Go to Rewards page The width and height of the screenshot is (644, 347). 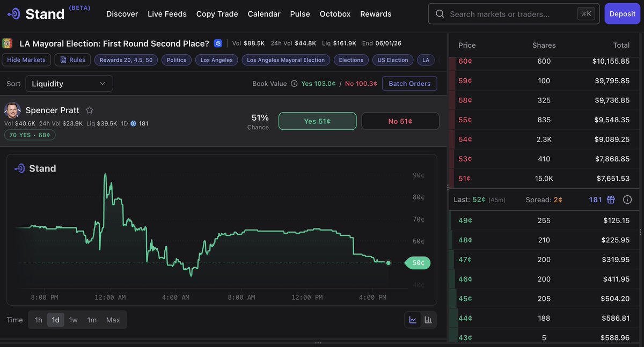pos(376,14)
